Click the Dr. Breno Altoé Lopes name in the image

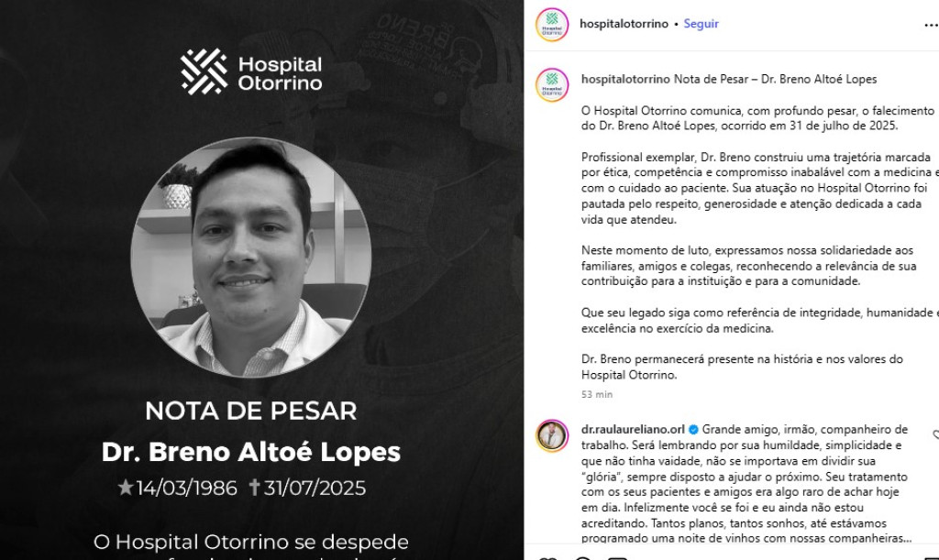pos(251,452)
